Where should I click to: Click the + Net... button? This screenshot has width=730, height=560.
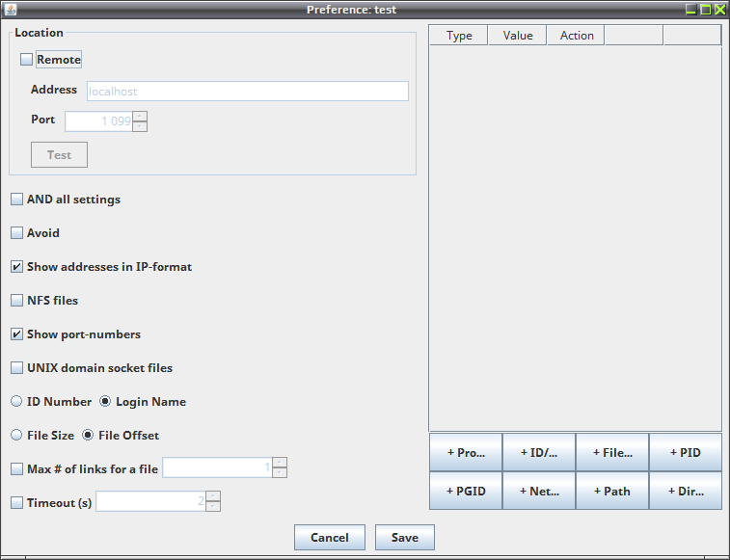click(x=539, y=492)
